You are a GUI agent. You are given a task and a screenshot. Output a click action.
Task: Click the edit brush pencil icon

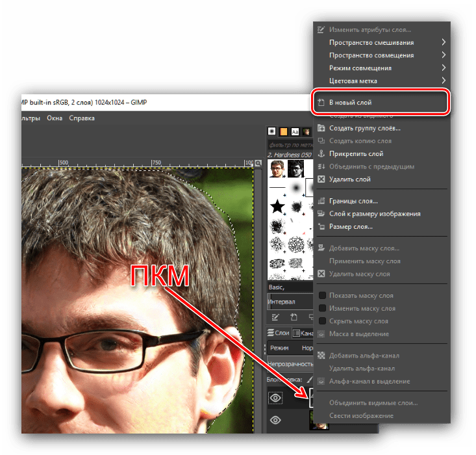[x=275, y=318]
